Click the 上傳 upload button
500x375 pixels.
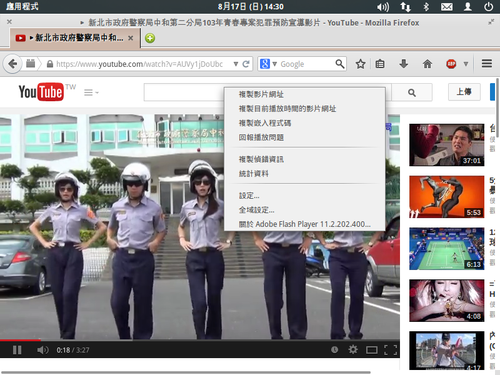click(464, 92)
